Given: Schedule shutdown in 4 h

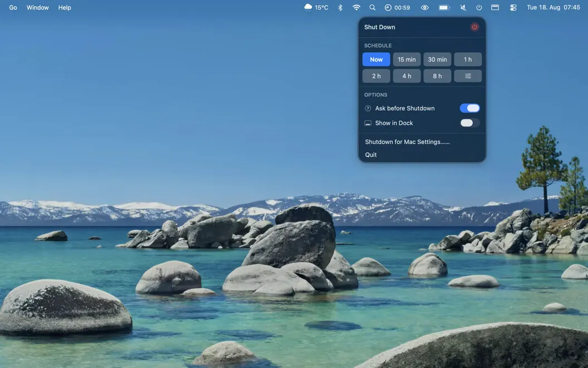Looking at the screenshot, I should click(x=406, y=76).
